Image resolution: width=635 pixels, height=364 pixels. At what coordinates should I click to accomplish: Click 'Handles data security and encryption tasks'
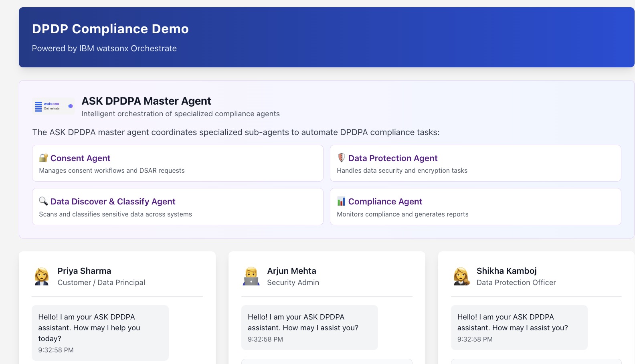[x=402, y=170]
